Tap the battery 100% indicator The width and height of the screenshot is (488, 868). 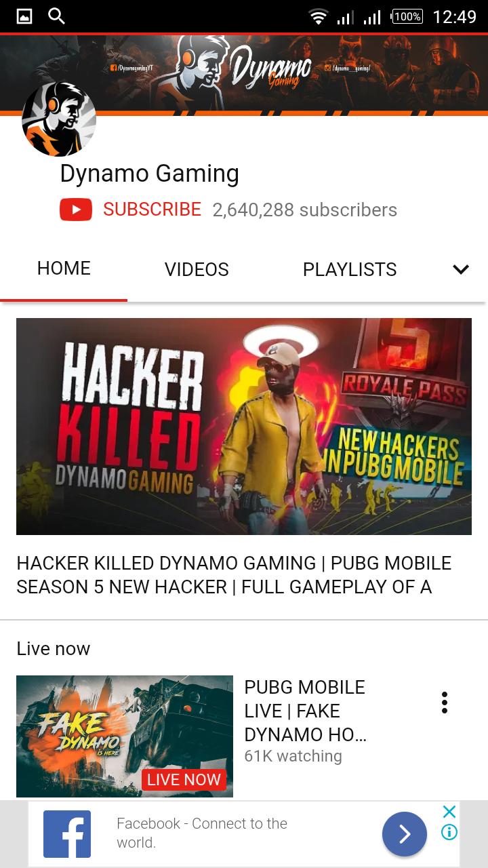coord(407,16)
